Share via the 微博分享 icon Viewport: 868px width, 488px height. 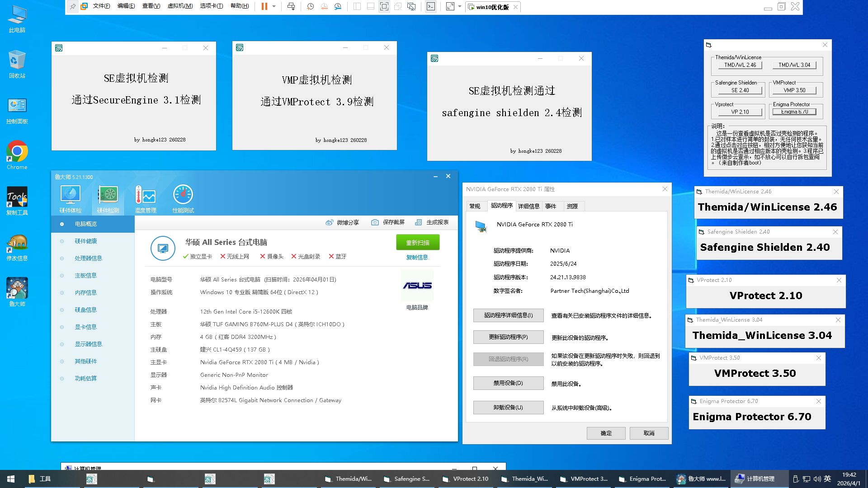pyautogui.click(x=342, y=222)
